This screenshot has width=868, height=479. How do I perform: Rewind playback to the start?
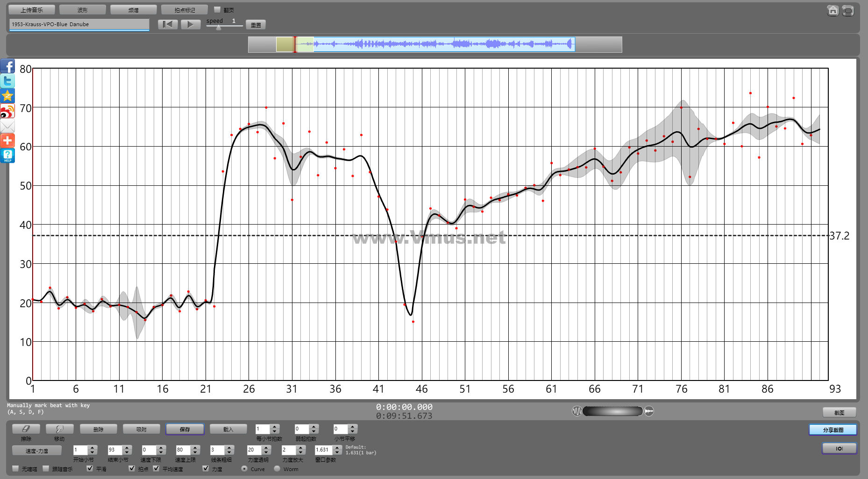click(168, 24)
